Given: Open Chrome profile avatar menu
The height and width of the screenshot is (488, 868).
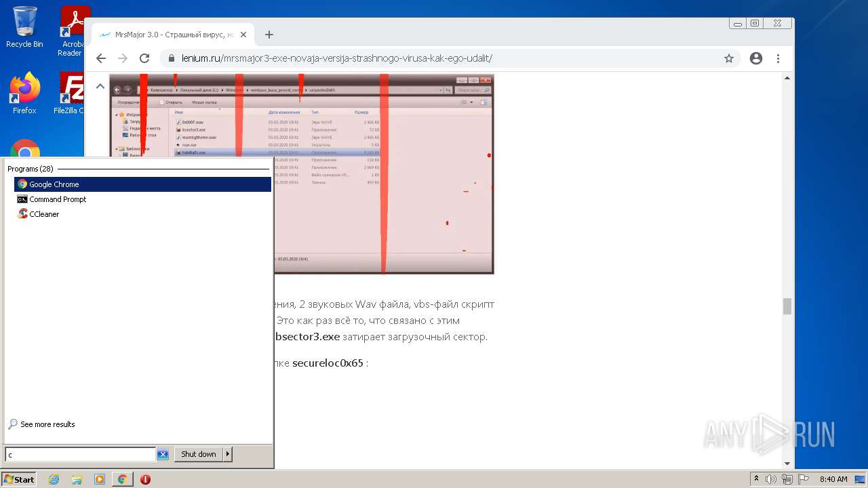Looking at the screenshot, I should coord(756,58).
